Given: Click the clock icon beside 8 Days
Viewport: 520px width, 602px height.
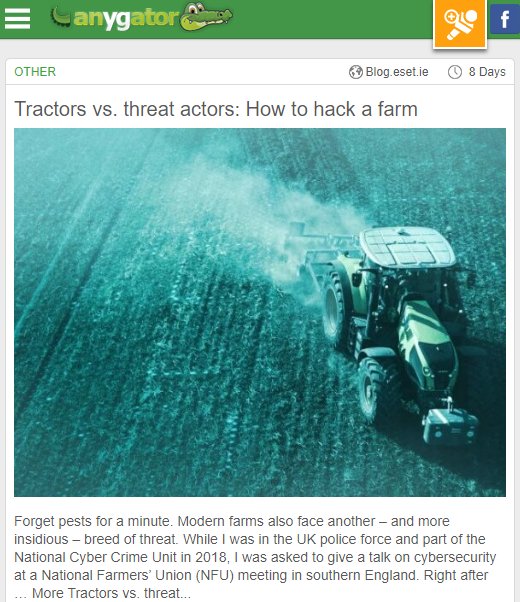Looking at the screenshot, I should [455, 72].
